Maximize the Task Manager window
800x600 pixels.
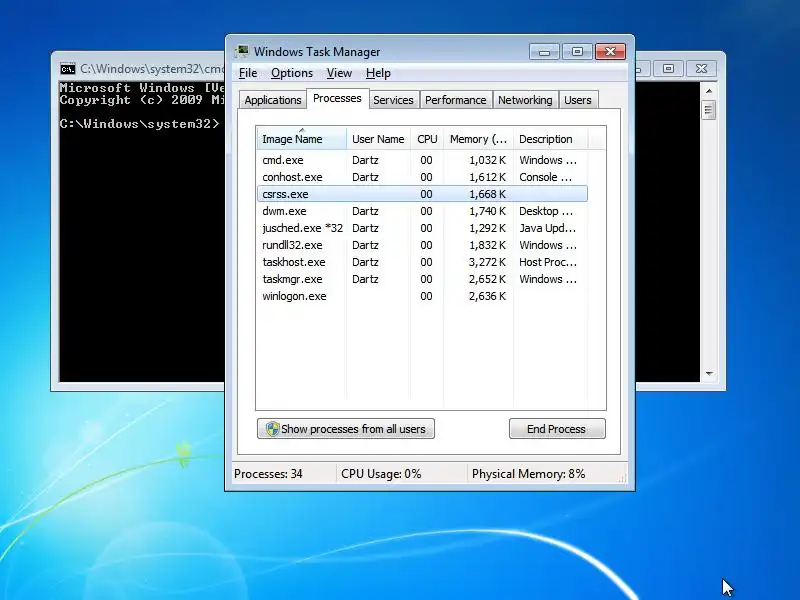pos(577,52)
